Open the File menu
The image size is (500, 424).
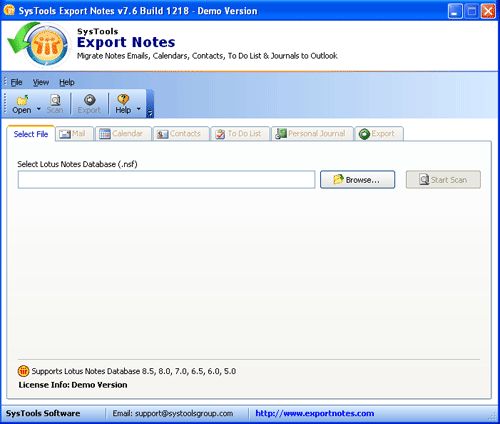[x=16, y=82]
